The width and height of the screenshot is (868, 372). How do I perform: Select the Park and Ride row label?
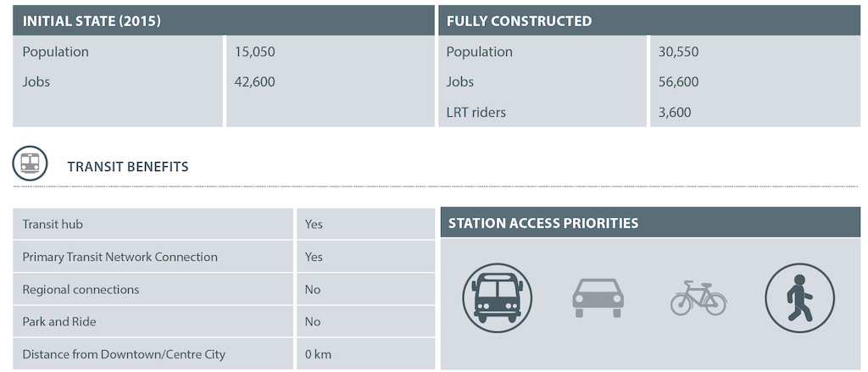[59, 322]
